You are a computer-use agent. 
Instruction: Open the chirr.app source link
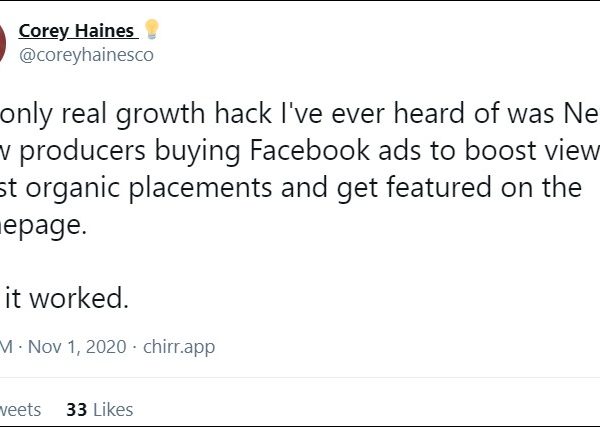(178, 347)
